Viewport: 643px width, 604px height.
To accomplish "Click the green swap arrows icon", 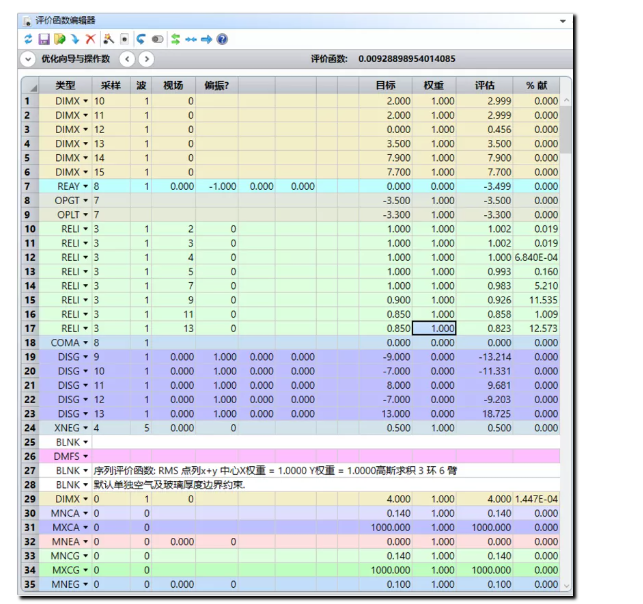I will click(176, 39).
